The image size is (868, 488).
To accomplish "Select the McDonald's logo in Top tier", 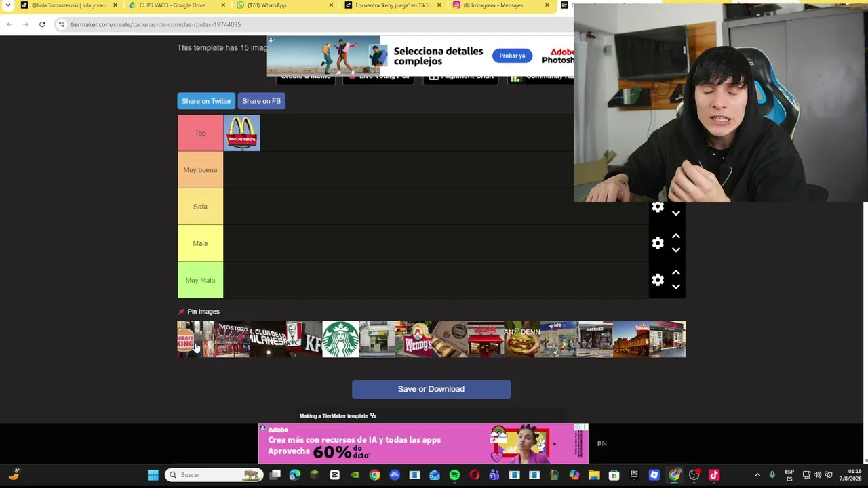I will 241,133.
